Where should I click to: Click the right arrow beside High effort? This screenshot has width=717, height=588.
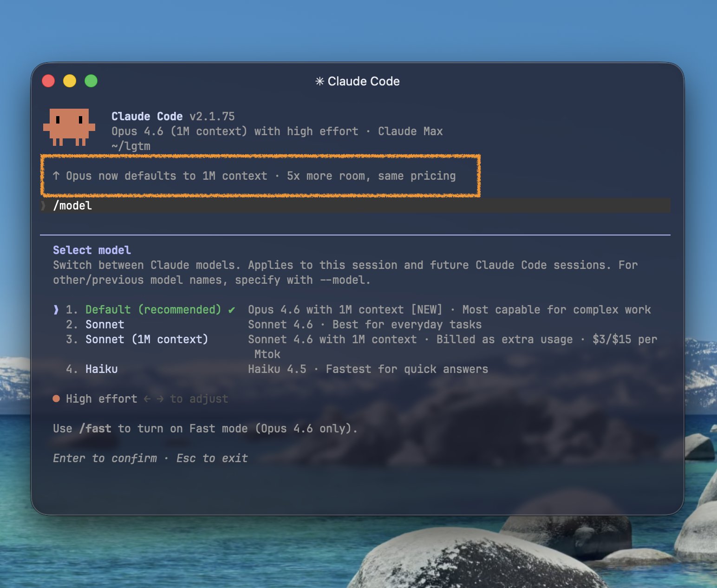click(160, 399)
